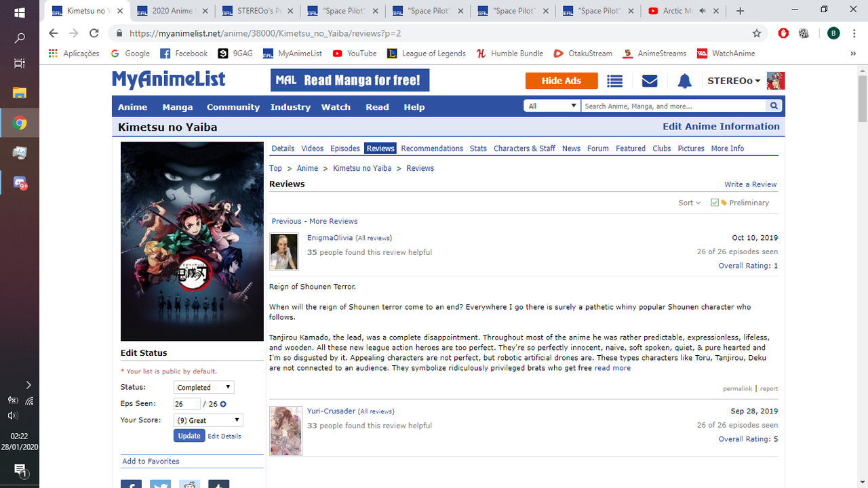
Task: Expand the taskbar chevron arrow
Action: tap(28, 385)
